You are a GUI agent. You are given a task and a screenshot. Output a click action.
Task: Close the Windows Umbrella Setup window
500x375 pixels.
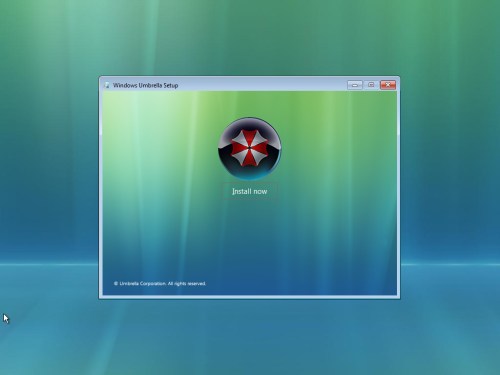pyautogui.click(x=388, y=85)
